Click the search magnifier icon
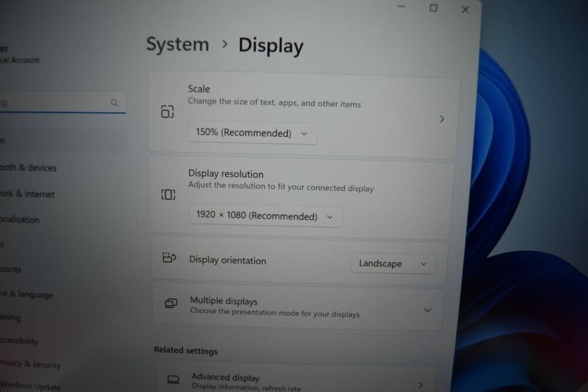The width and height of the screenshot is (588, 392). click(x=115, y=103)
